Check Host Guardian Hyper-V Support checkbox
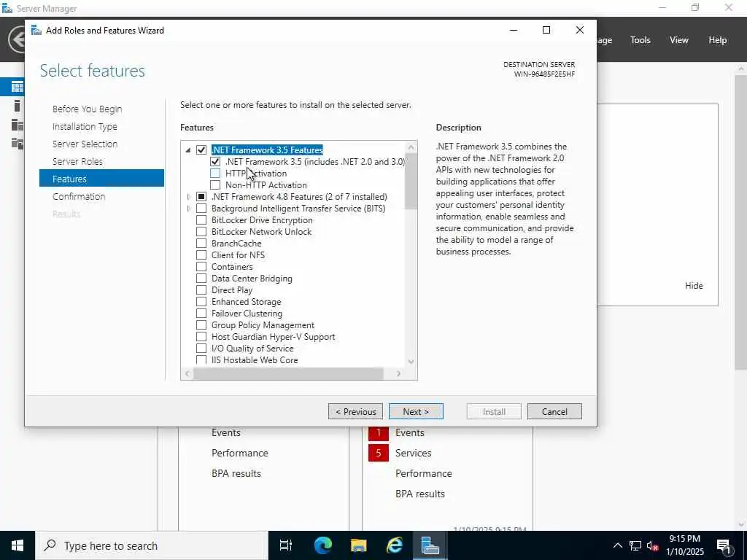This screenshot has height=560, width=747. (201, 337)
